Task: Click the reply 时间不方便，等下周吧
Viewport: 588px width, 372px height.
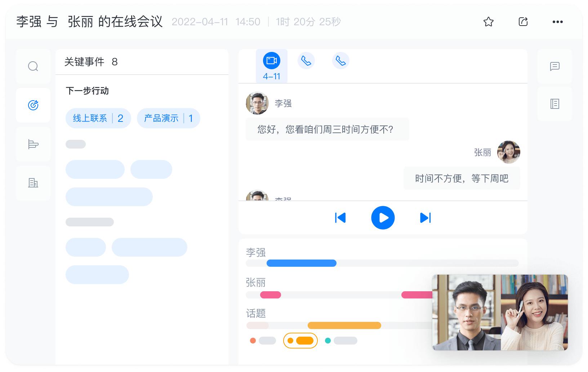Action: [462, 178]
